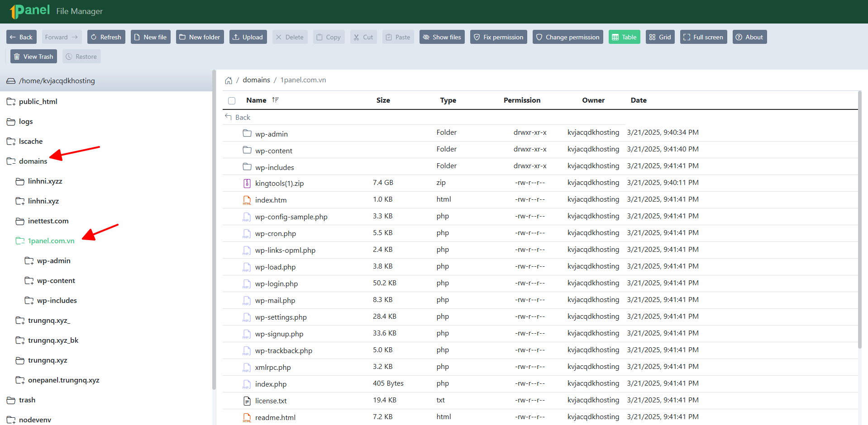Click the wp-login.php file icon
The image size is (868, 425).
tap(247, 283)
